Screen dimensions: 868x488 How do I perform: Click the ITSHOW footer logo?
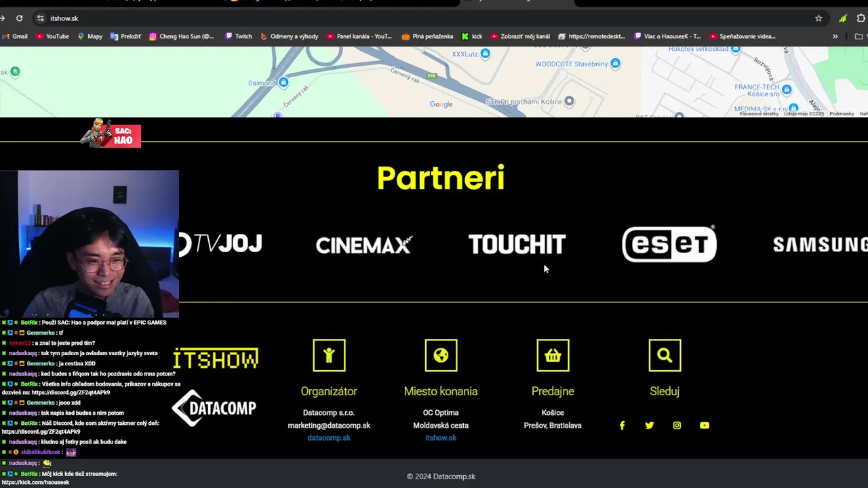coord(215,359)
